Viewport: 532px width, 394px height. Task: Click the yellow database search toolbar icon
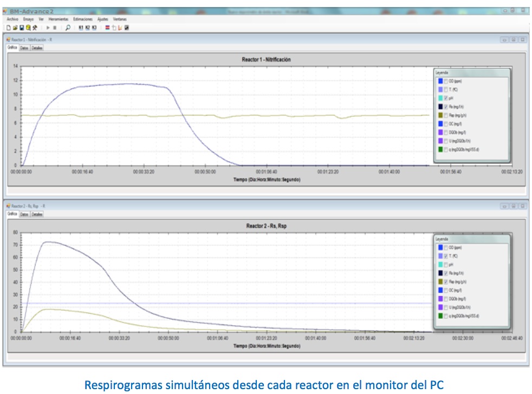coord(28,28)
